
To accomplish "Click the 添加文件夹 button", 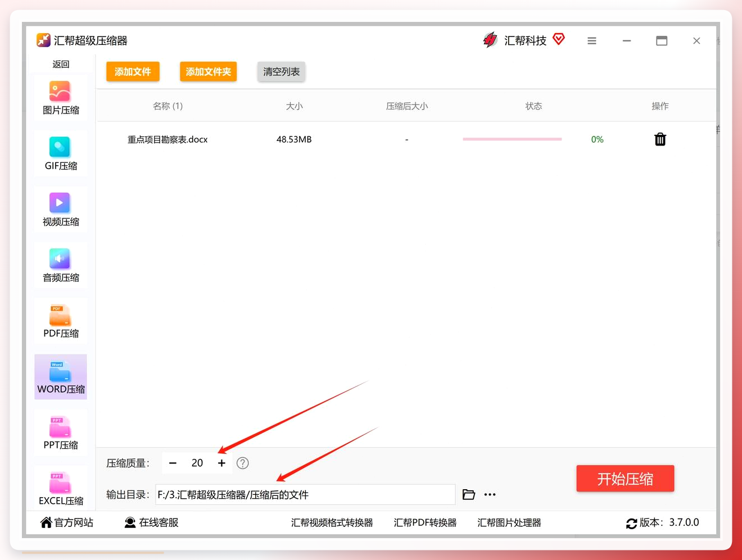I will click(x=209, y=71).
